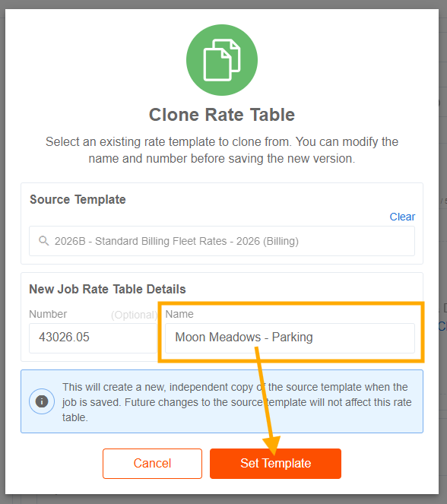Click the info circle icon
The image size is (447, 504).
[x=42, y=401]
